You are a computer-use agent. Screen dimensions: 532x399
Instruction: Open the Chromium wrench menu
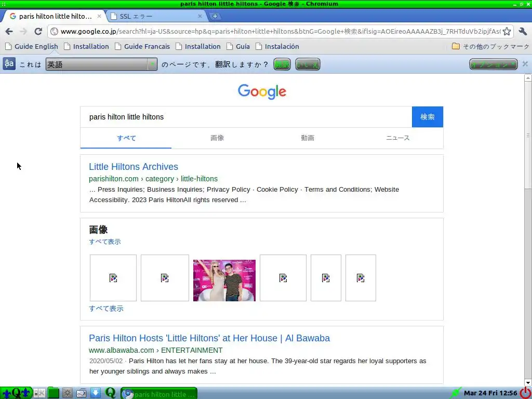[523, 32]
